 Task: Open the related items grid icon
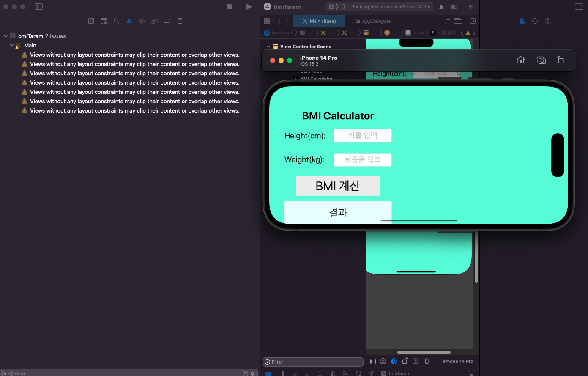(267, 21)
